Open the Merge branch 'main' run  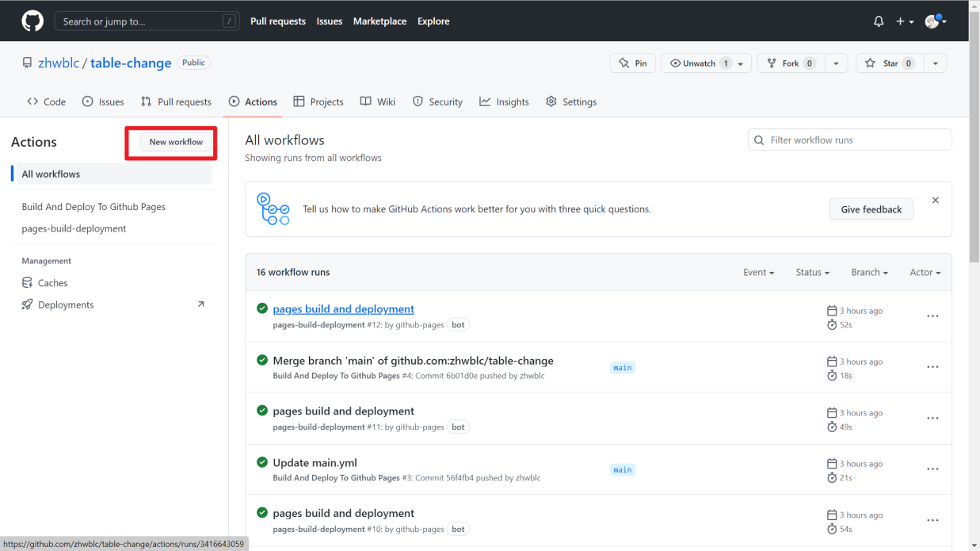413,360
